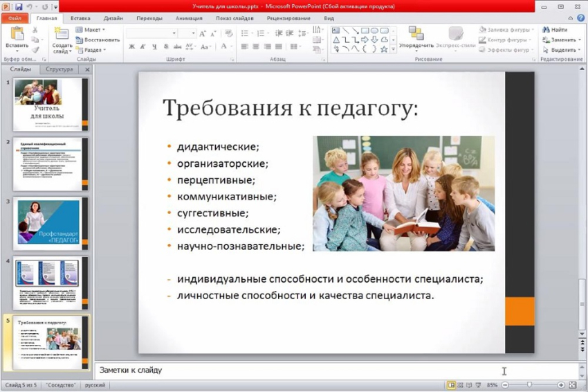The image size is (588, 392).
Task: Toggle text Shadow (S) formatting
Action: tap(166, 46)
